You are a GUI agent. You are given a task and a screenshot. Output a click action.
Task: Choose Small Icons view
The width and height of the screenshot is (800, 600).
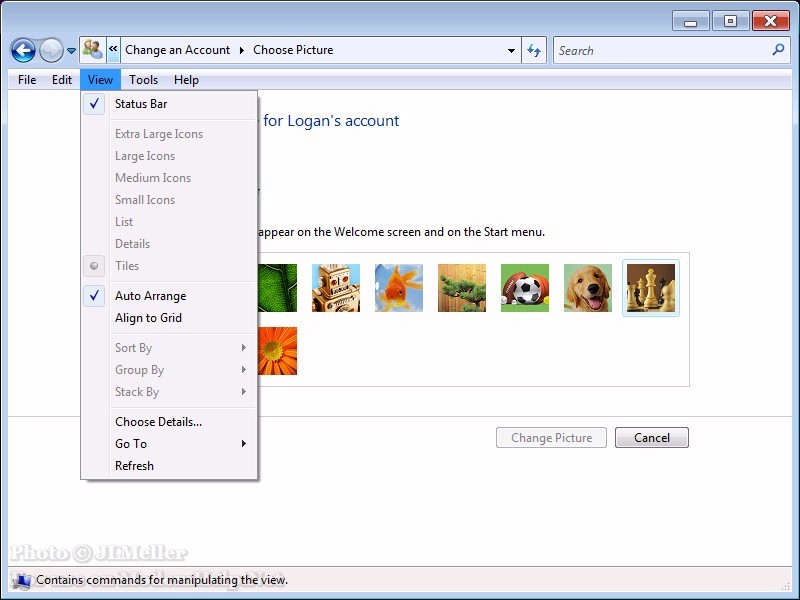point(169,199)
